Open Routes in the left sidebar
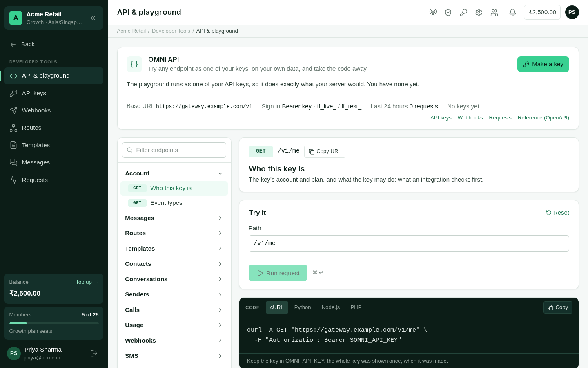The height and width of the screenshot is (368, 588). [54, 128]
